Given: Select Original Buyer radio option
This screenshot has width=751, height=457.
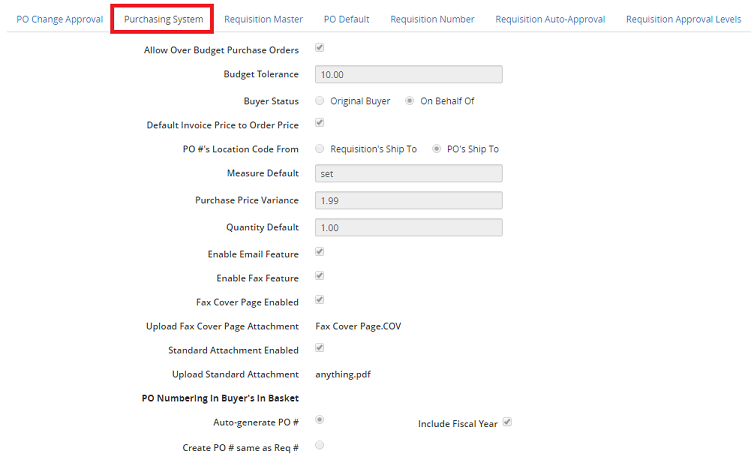Looking at the screenshot, I should (319, 100).
